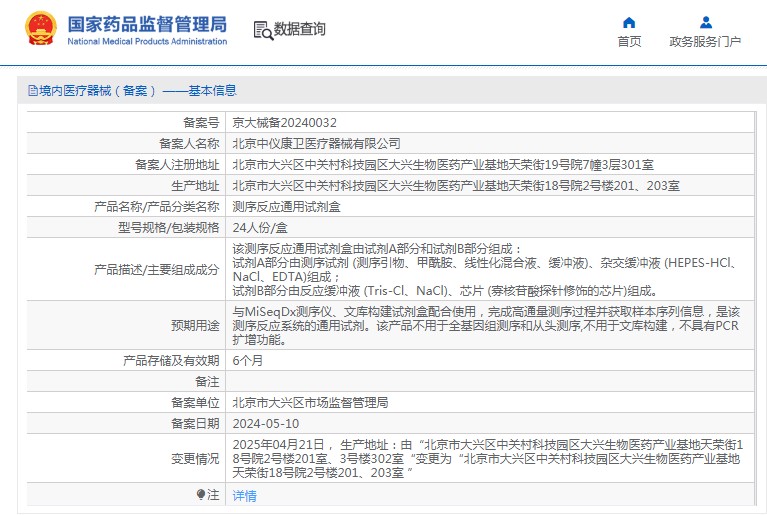Click the 备案单位 row label
This screenshot has width=767, height=515.
[x=195, y=403]
